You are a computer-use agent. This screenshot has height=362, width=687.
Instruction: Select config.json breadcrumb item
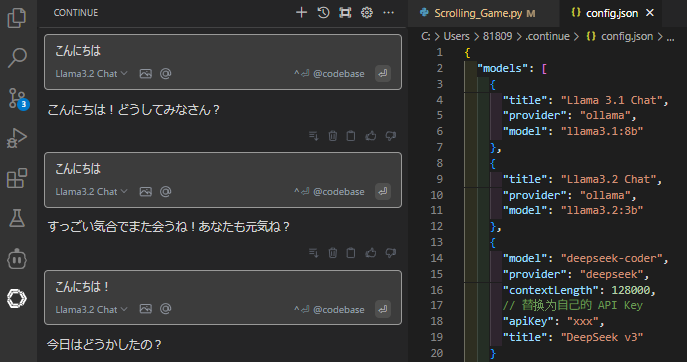tap(620, 36)
